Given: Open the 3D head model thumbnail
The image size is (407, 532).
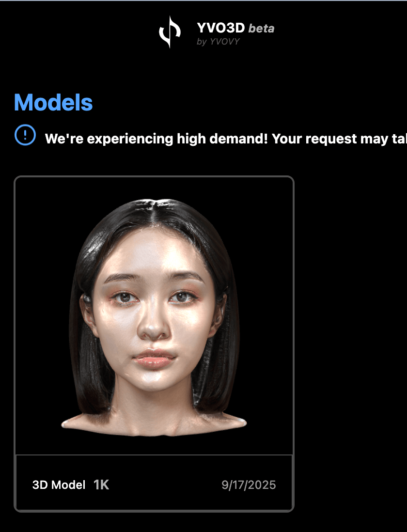Looking at the screenshot, I should [154, 315].
